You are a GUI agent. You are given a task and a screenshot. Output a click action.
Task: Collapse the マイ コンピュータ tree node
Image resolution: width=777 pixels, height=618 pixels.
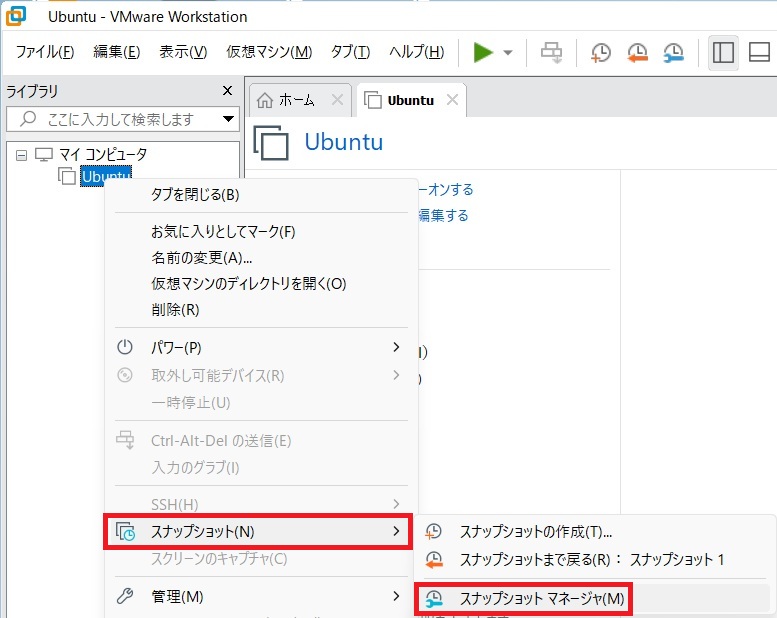pyautogui.click(x=21, y=155)
